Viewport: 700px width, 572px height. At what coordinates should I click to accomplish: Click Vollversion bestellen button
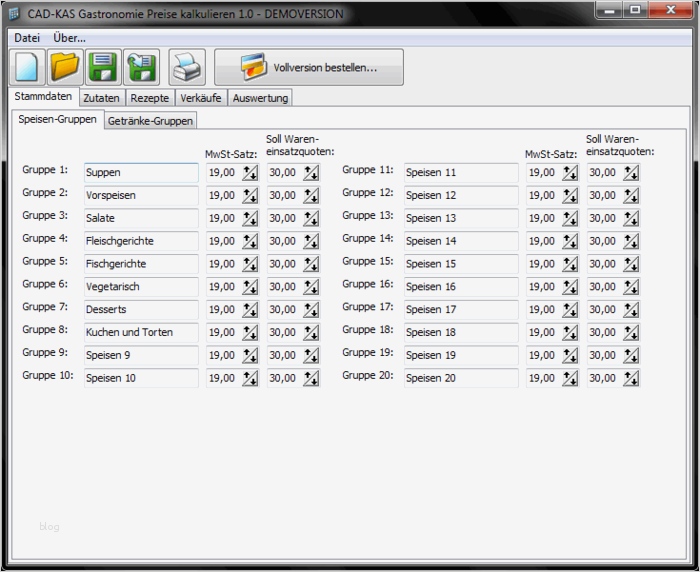tap(309, 67)
